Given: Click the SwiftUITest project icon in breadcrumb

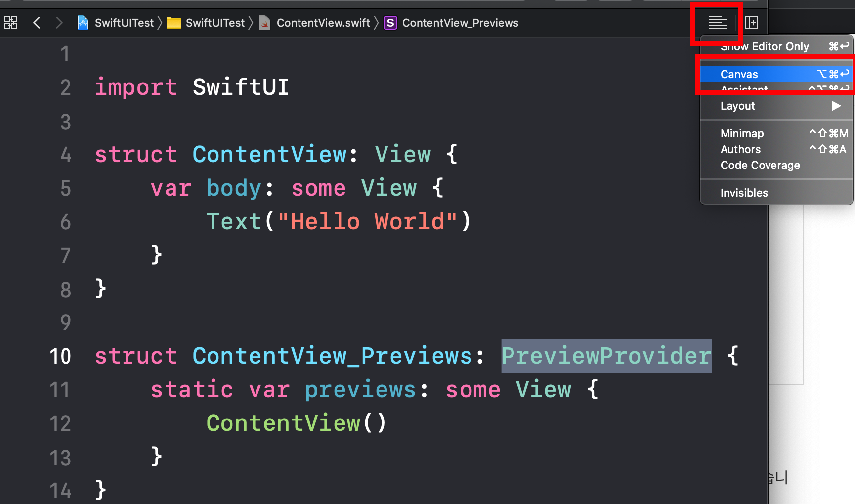Looking at the screenshot, I should coord(83,23).
